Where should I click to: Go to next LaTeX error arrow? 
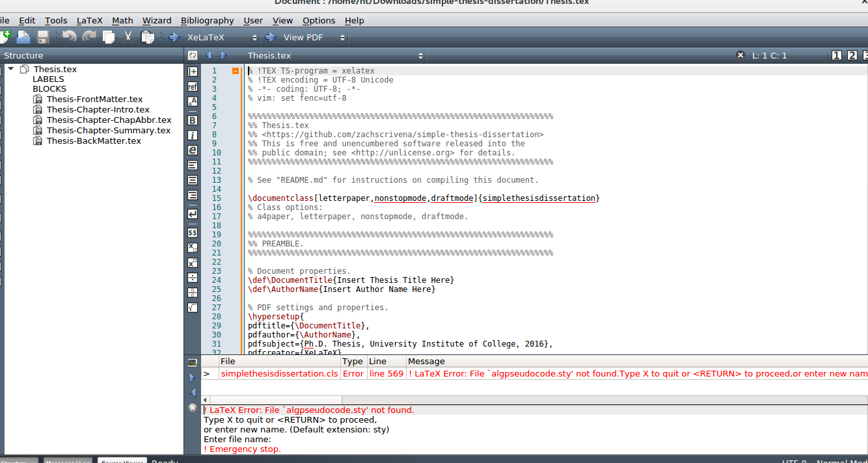192,378
